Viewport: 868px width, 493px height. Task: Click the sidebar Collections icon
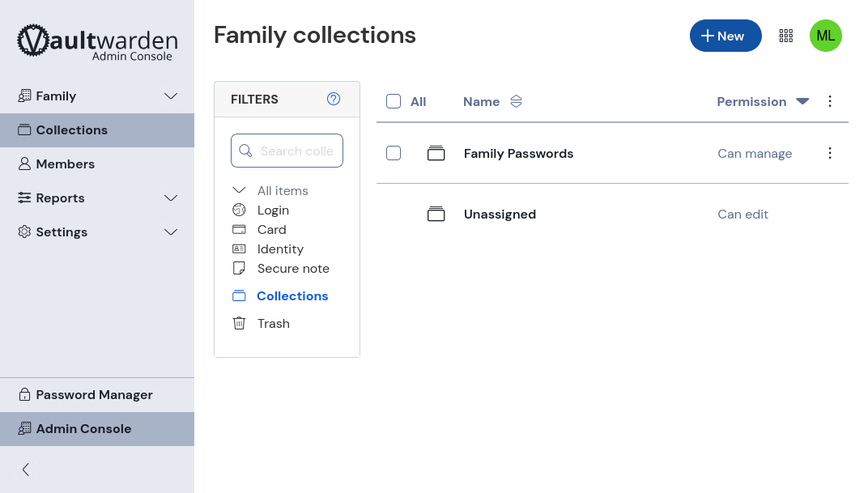[x=24, y=130]
